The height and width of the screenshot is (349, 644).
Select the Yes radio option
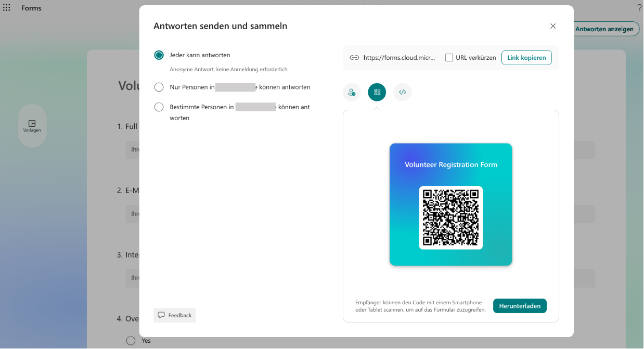point(131,341)
